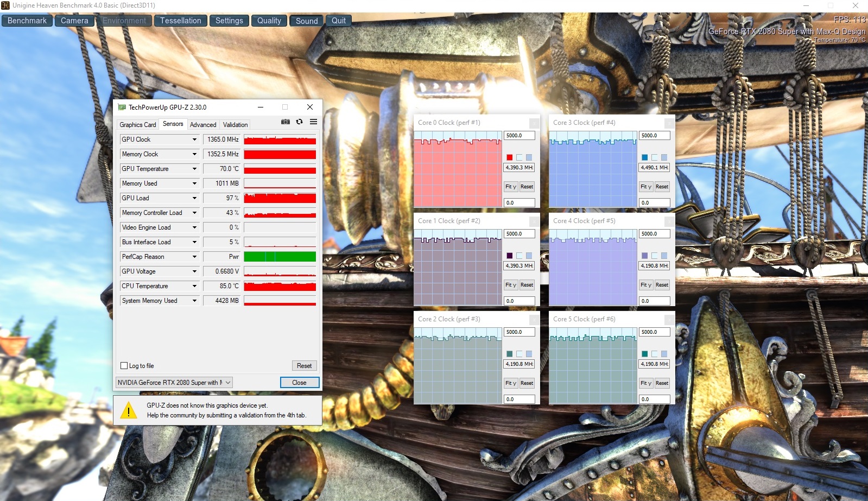Click Fit y on Core 2 Clock
The height and width of the screenshot is (501, 868).
(511, 383)
